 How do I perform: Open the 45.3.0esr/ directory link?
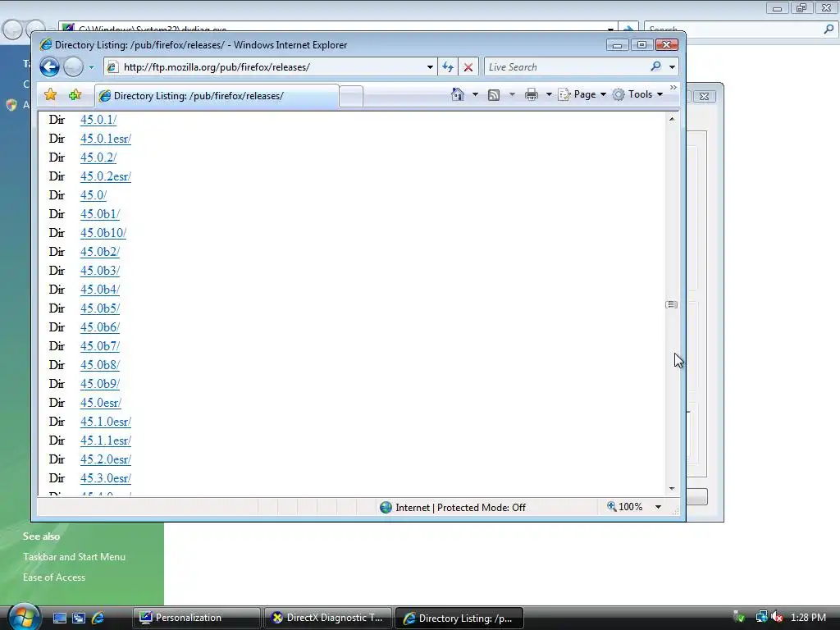pyautogui.click(x=106, y=478)
